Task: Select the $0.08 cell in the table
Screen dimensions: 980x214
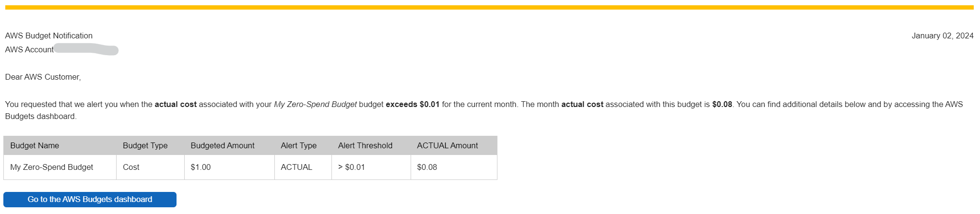Action: pyautogui.click(x=427, y=167)
